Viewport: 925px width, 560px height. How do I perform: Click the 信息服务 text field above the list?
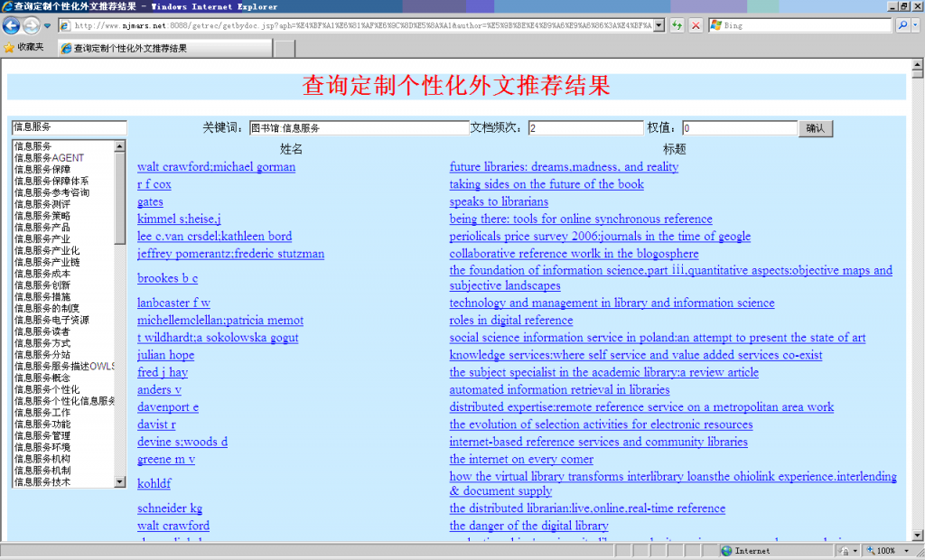click(x=69, y=127)
